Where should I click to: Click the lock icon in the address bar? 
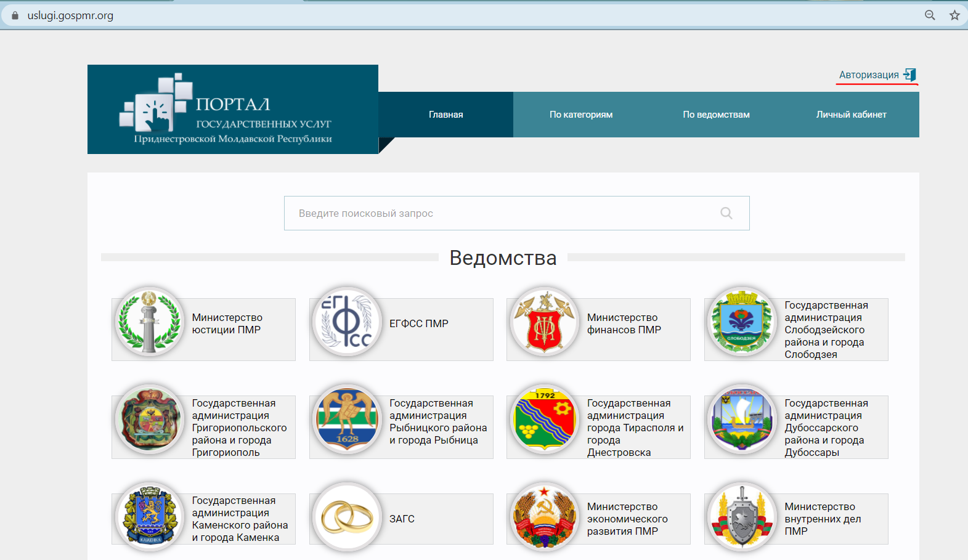pos(15,15)
